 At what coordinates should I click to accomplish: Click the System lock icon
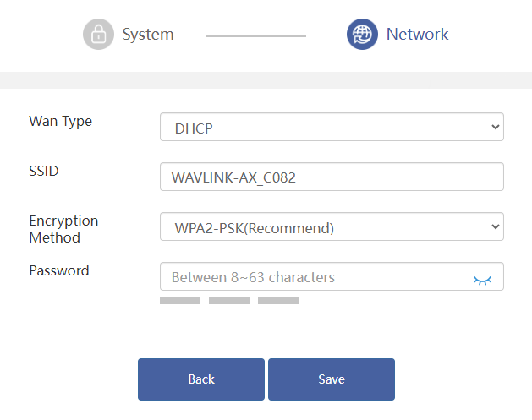pos(98,35)
